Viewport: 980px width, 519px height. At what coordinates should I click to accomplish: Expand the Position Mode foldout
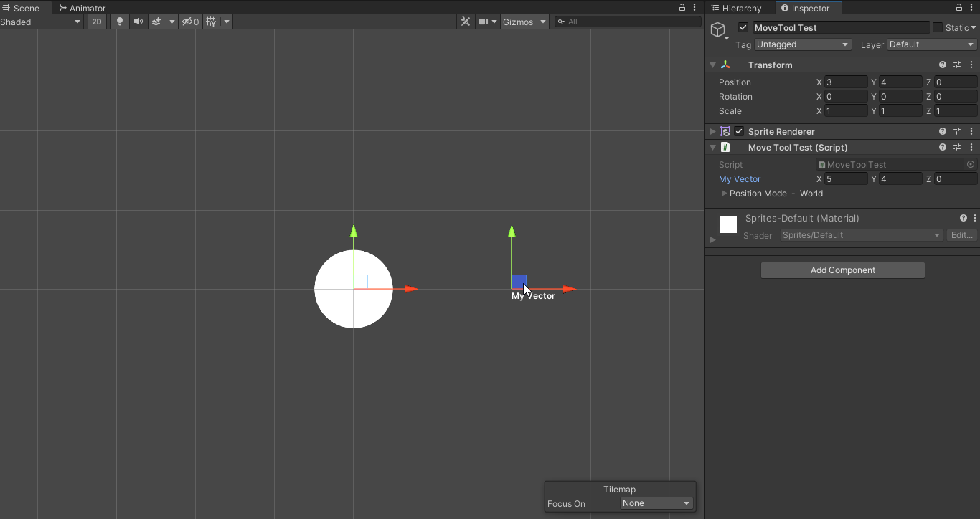(x=724, y=194)
